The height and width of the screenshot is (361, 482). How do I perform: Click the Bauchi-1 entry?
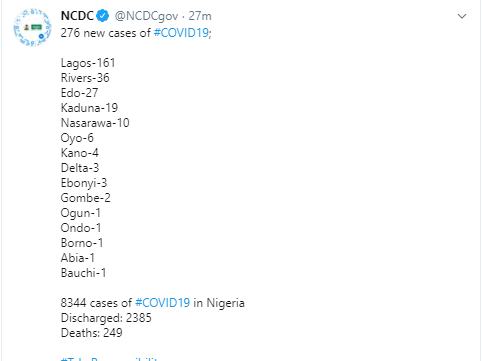(83, 273)
